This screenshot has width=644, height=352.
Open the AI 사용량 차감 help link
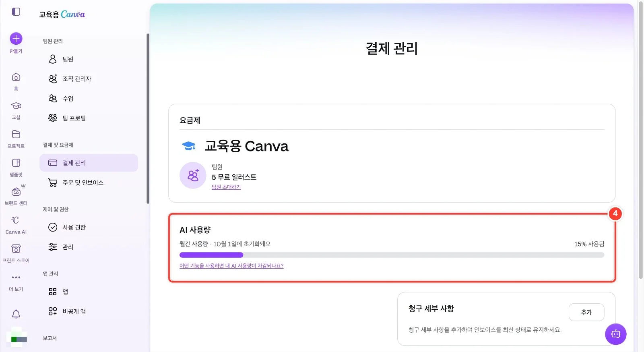click(231, 266)
